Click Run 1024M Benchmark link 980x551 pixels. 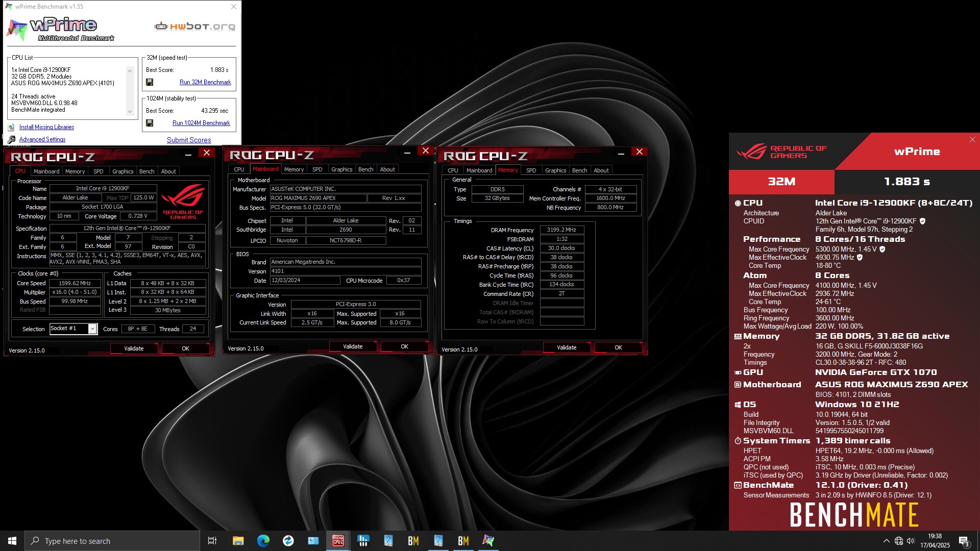tap(201, 123)
